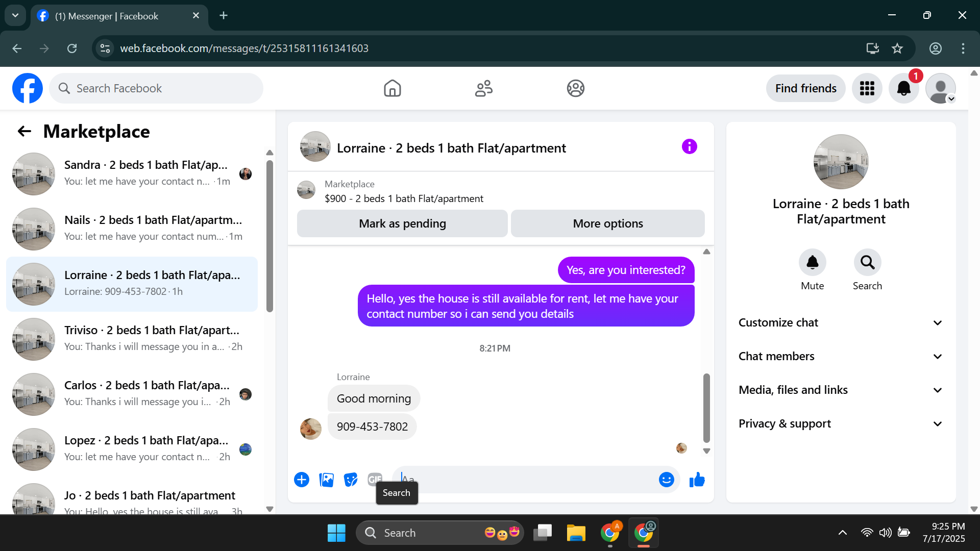Image resolution: width=980 pixels, height=551 pixels.
Task: Click the Find friends button
Action: tap(805, 88)
